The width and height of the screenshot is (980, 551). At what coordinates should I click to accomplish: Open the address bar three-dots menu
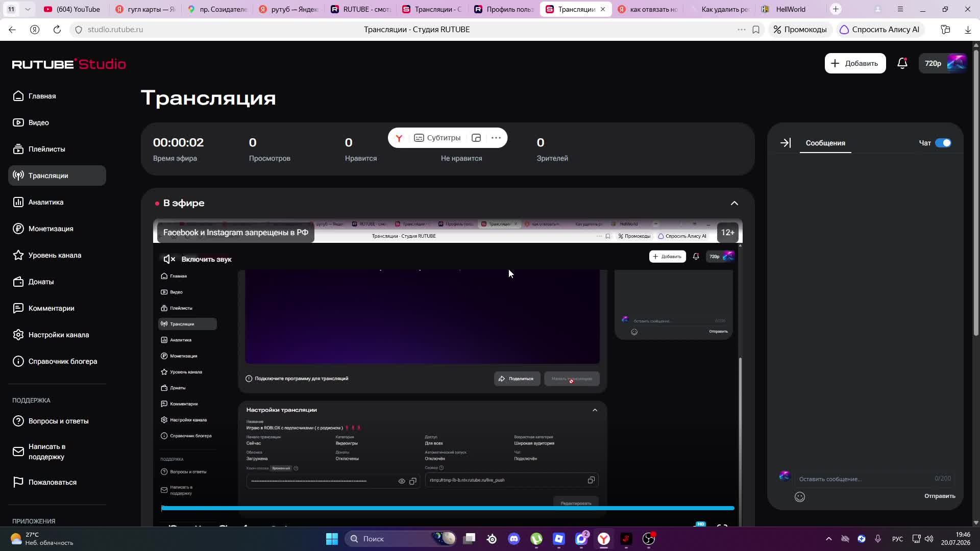(x=741, y=30)
